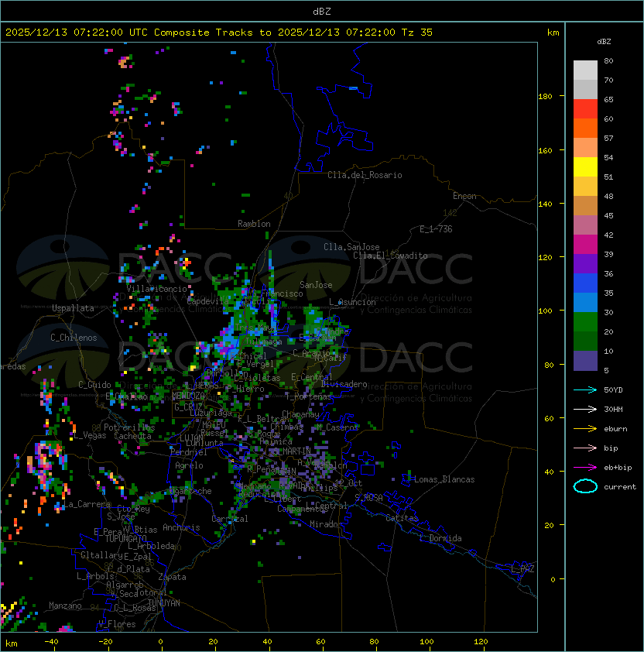Click the 'La_Carrera' map label
This screenshot has height=652, width=644.
coord(87,504)
